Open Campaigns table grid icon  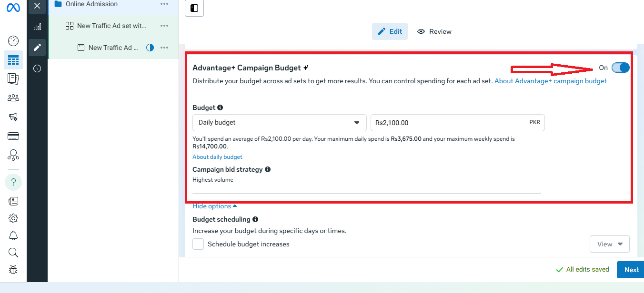pyautogui.click(x=13, y=60)
